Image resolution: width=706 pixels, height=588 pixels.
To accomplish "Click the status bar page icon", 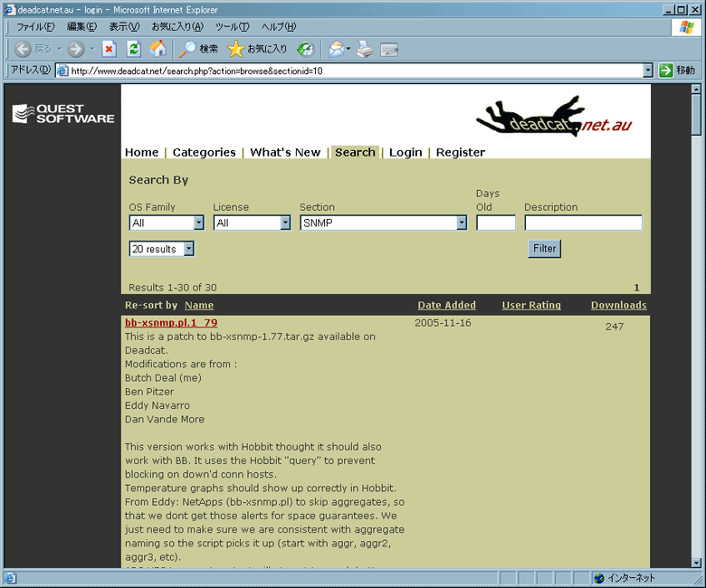I will click(9, 578).
